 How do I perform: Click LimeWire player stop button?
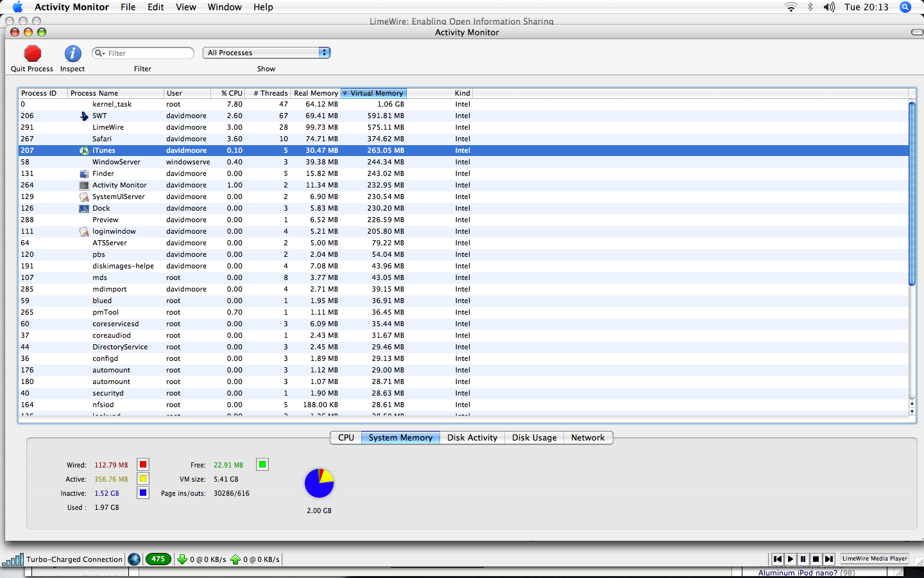816,559
